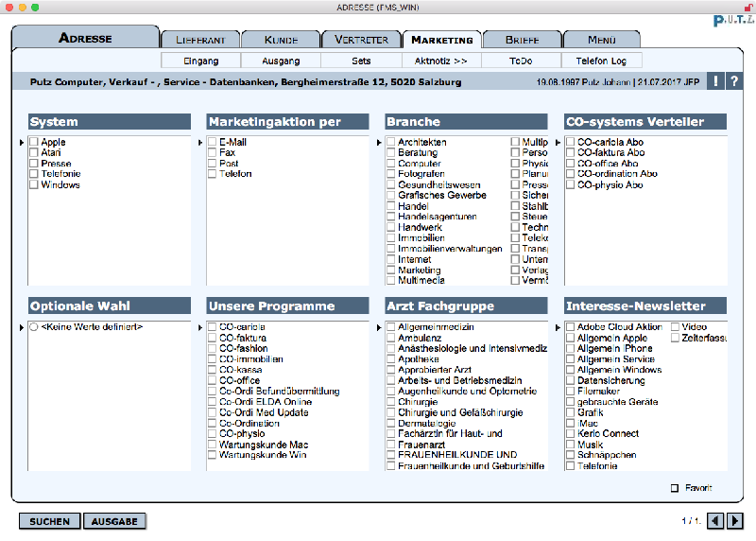
Task: Check the Allgemeinmedizin checkbox
Action: coord(391,326)
